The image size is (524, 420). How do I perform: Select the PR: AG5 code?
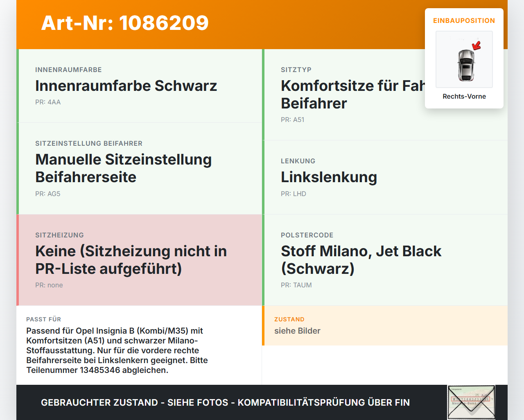click(x=48, y=194)
